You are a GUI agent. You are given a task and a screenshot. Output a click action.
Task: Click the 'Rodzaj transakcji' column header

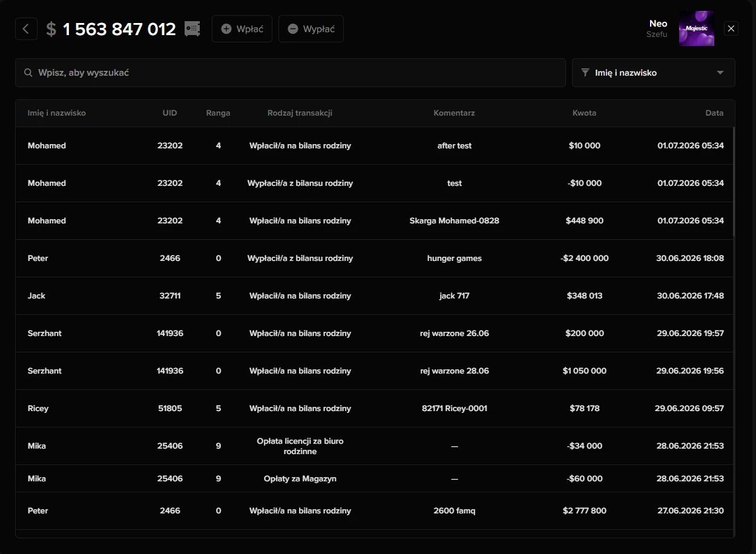tap(300, 113)
